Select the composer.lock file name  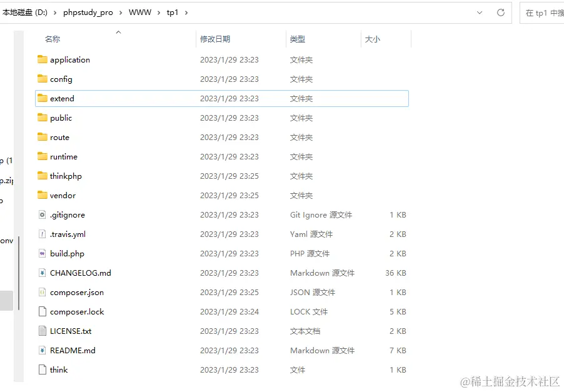[x=77, y=312]
